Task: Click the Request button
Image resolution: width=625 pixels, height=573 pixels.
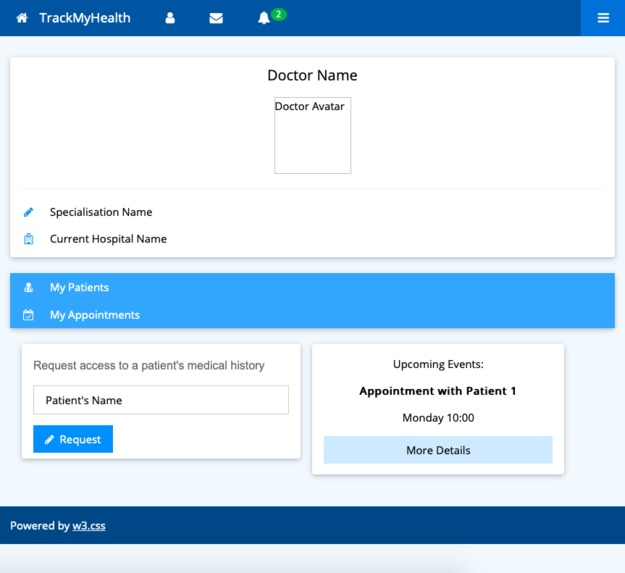Action: click(73, 439)
